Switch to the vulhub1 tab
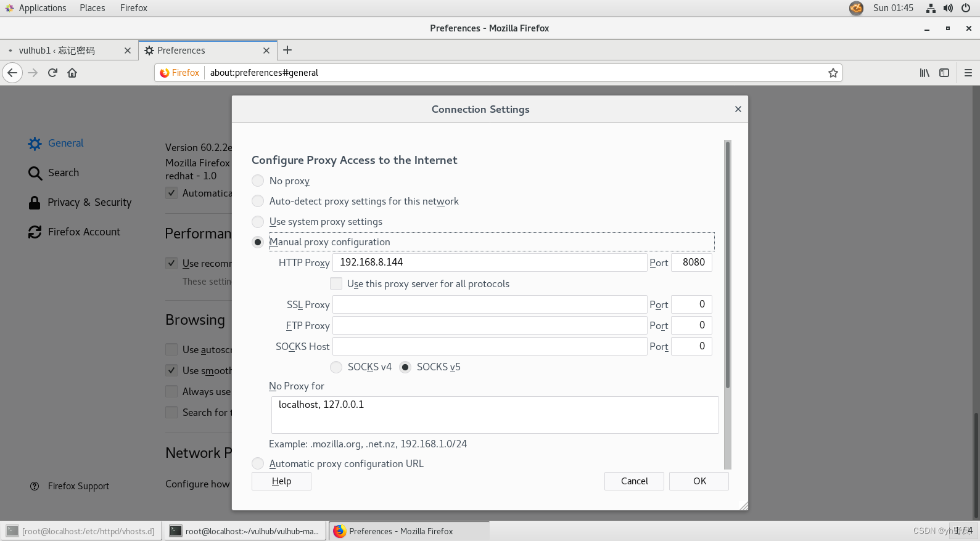Image resolution: width=980 pixels, height=541 pixels. coord(68,51)
